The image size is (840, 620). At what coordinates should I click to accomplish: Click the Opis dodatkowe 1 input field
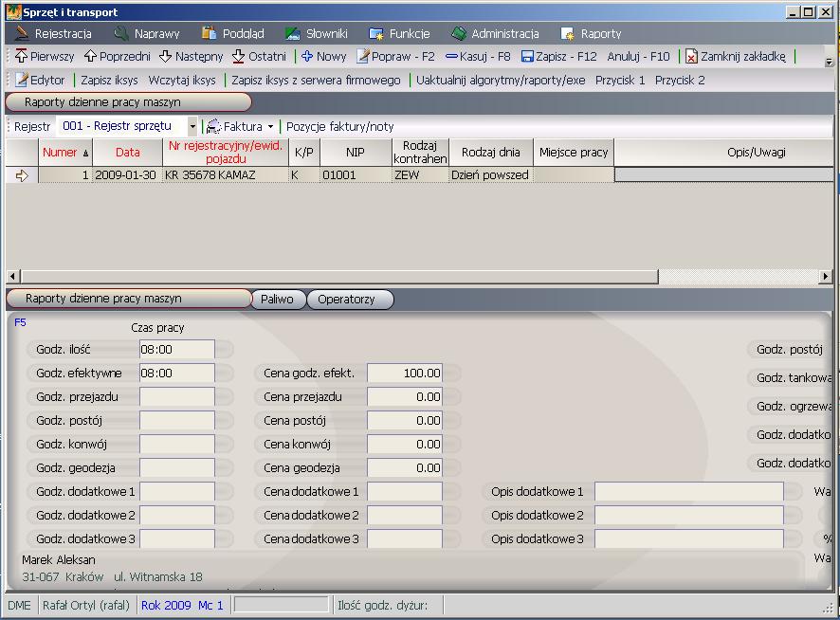[x=689, y=491]
